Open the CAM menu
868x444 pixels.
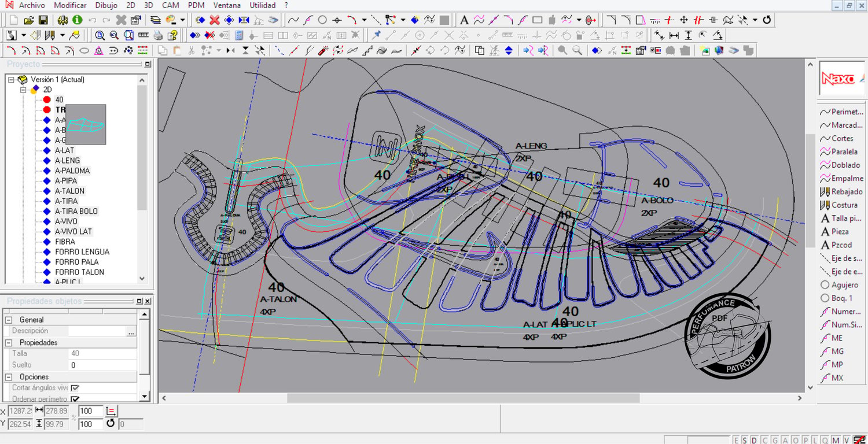[x=170, y=5]
